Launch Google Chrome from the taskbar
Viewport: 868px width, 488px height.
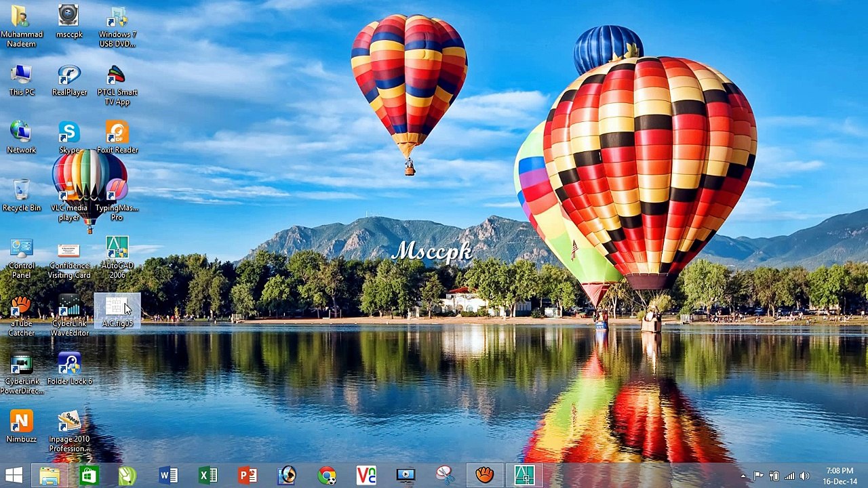tap(327, 475)
